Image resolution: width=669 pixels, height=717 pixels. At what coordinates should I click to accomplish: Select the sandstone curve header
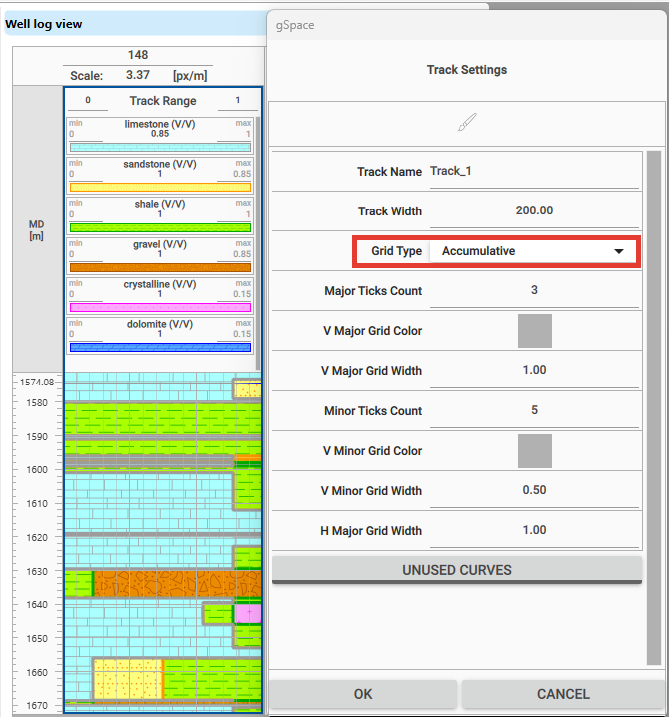pos(160,165)
